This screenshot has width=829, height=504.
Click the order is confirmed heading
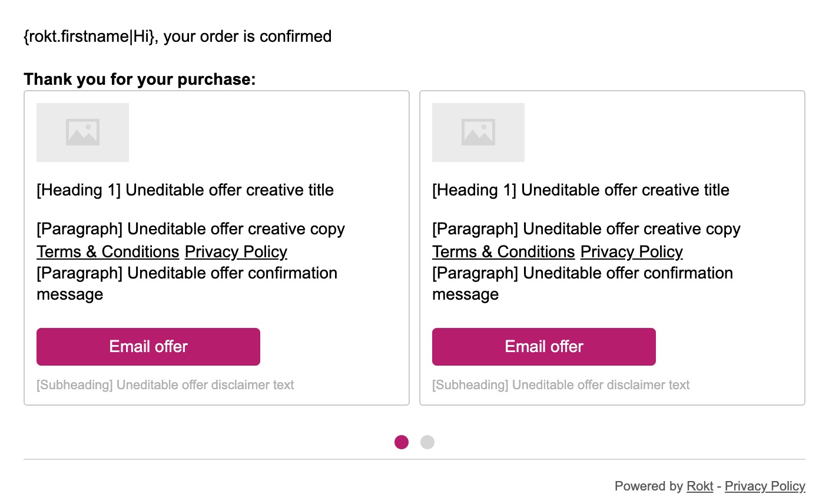(178, 37)
